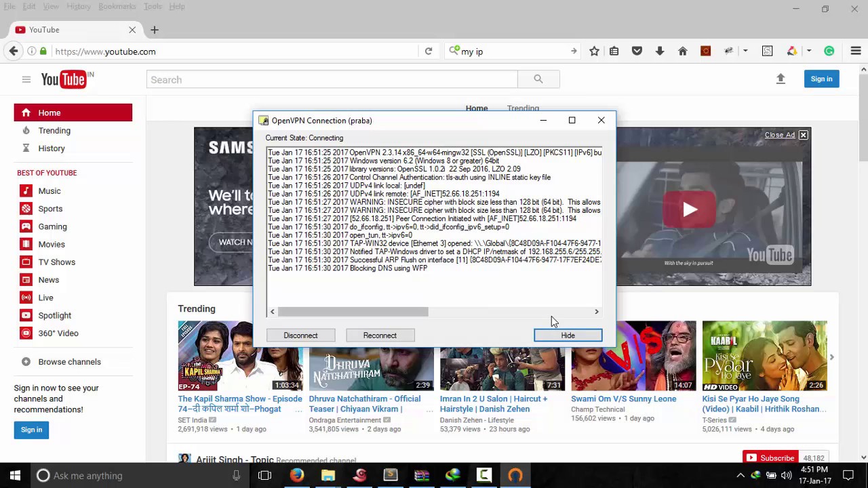Reload the page with refresh icon
The height and width of the screenshot is (488, 868).
[429, 52]
